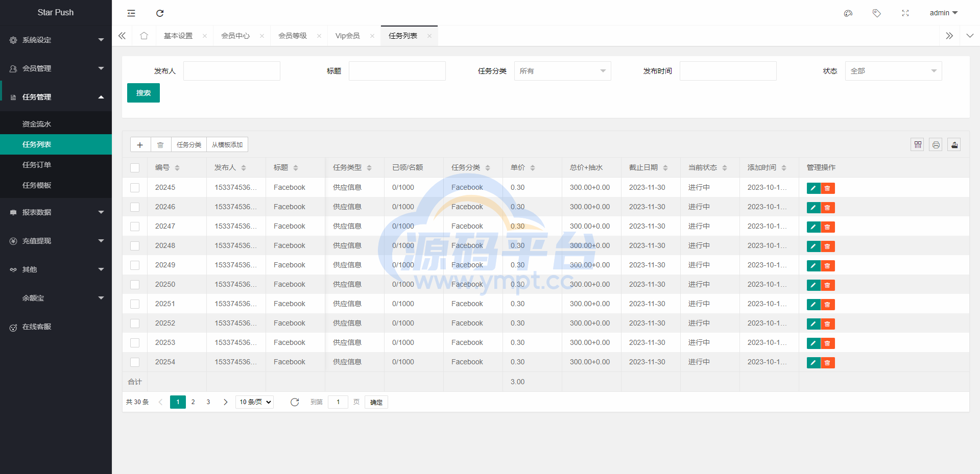Check the row 20254 checkbox
The width and height of the screenshot is (980, 474).
click(x=135, y=362)
